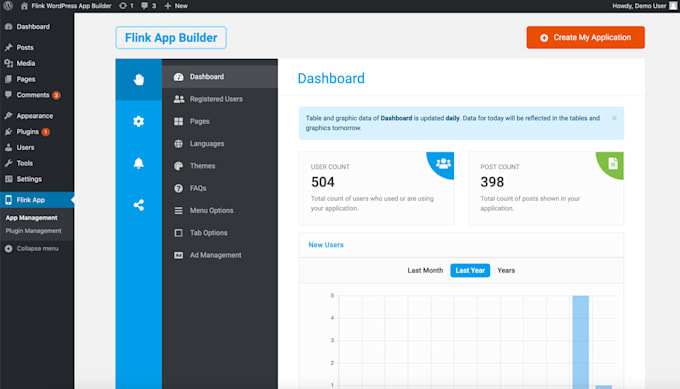
Task: Open Comments in the WordPress sidebar
Action: 37,95
